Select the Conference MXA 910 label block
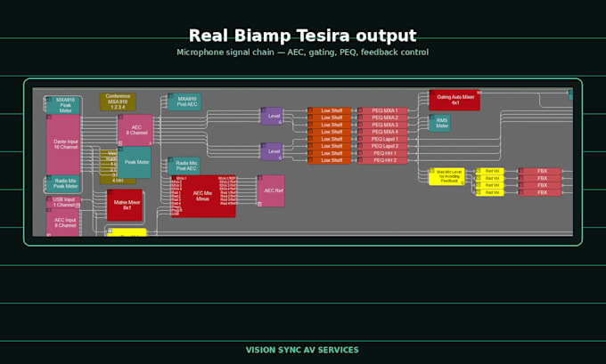Viewport: 606px width, 364px height. point(118,101)
